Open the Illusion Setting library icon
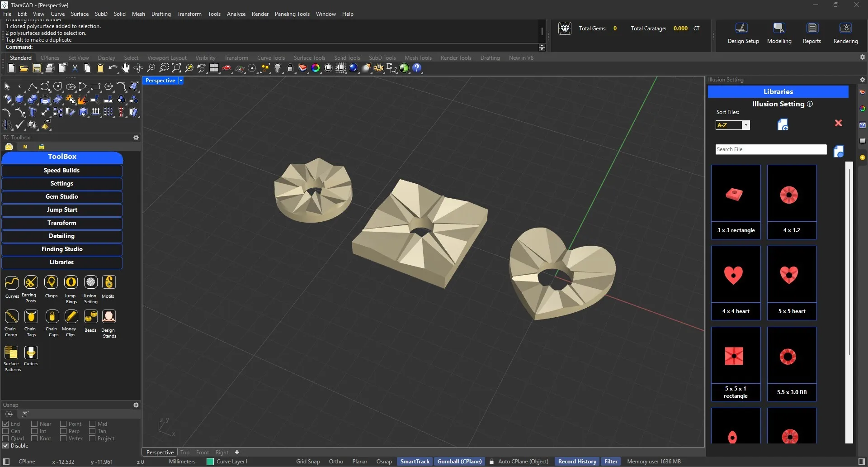The image size is (868, 467). [90, 283]
